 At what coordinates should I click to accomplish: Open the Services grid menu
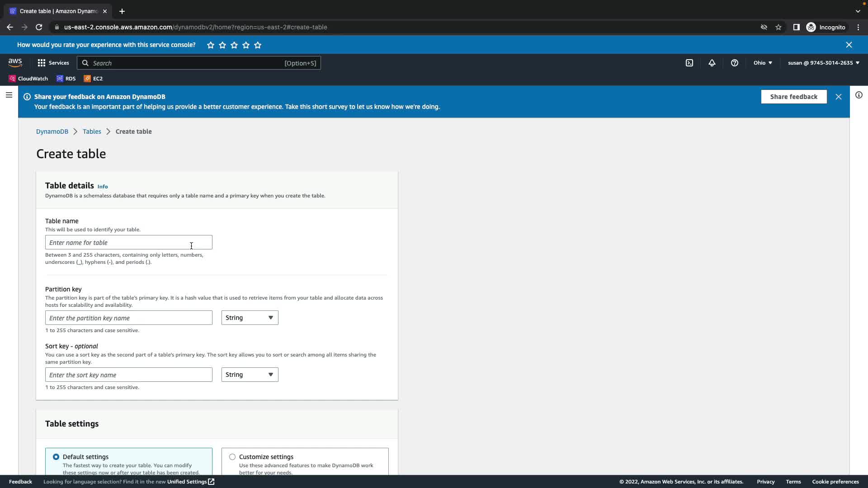coord(53,63)
